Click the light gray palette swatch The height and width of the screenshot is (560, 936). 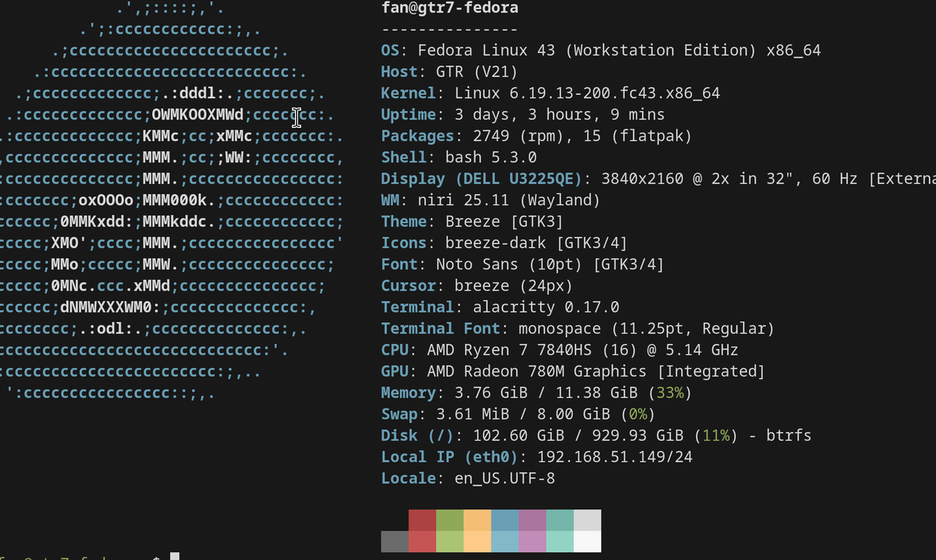pos(587,520)
